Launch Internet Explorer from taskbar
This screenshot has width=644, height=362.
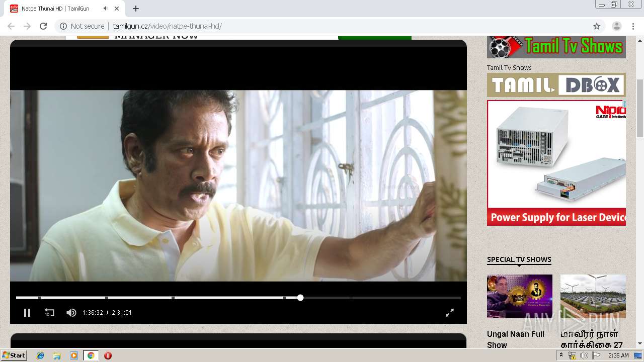tap(40, 355)
